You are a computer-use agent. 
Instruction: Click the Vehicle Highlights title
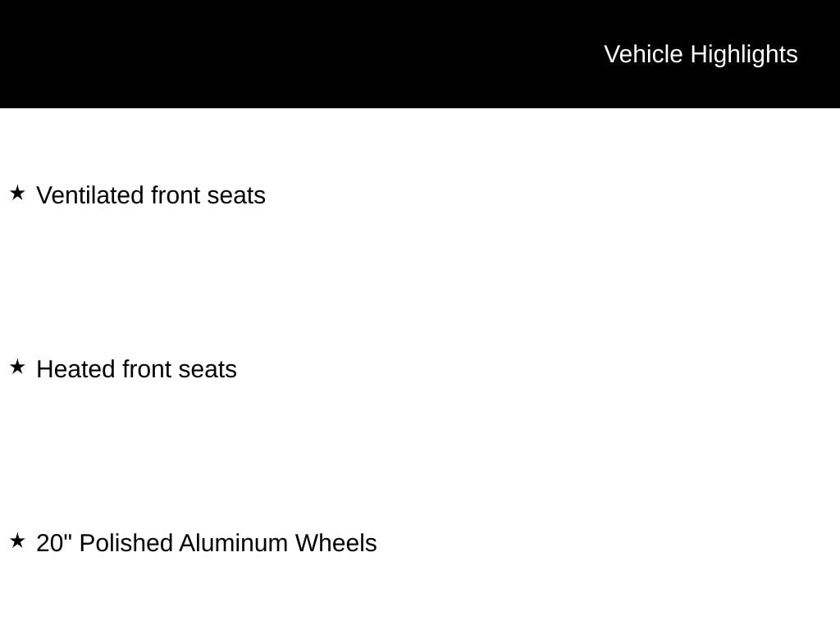[x=701, y=54]
